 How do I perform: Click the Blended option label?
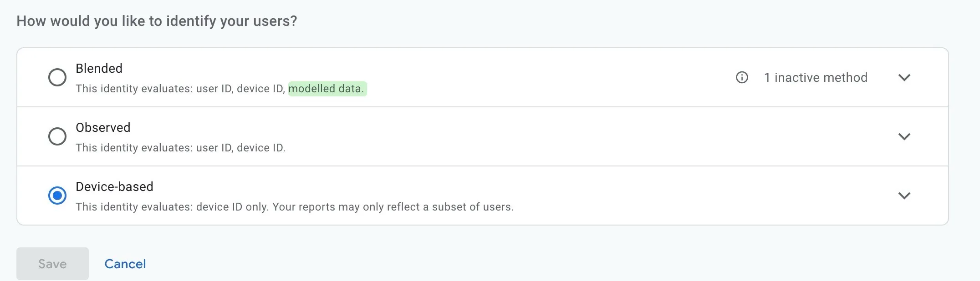[x=99, y=69]
